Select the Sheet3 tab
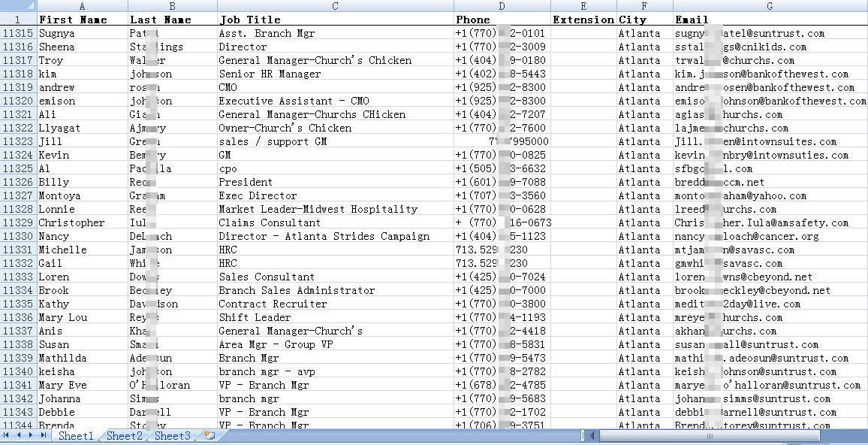Screen dimensions: 868x445 pyautogui.click(x=172, y=436)
